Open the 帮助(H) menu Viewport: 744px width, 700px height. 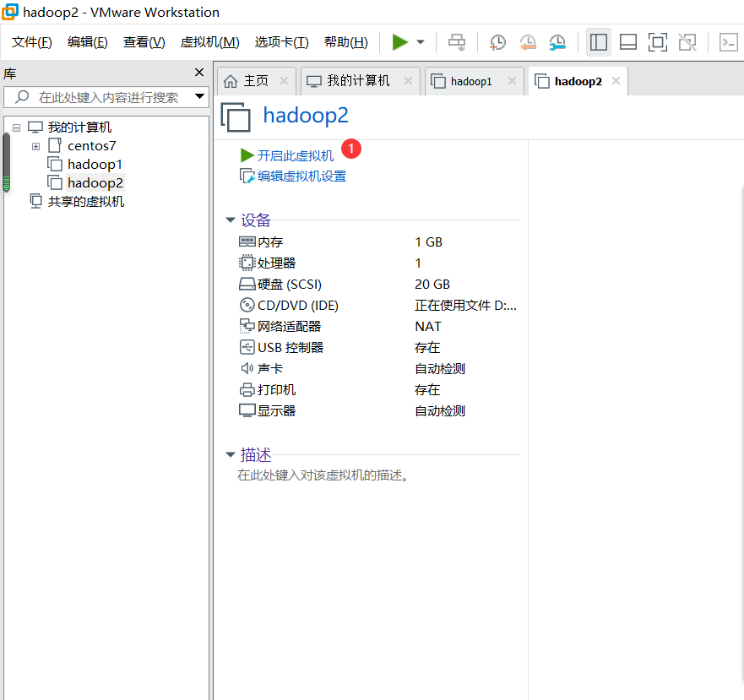[x=346, y=42]
